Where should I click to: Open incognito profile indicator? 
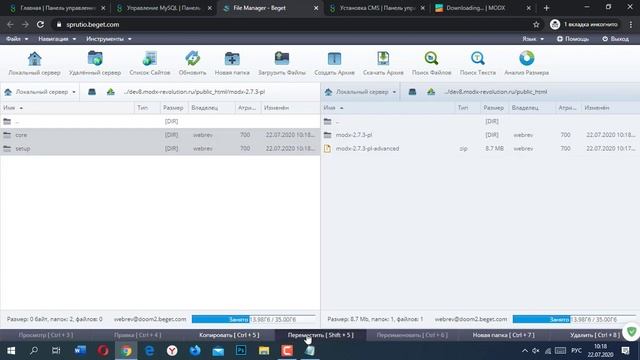pos(584,24)
